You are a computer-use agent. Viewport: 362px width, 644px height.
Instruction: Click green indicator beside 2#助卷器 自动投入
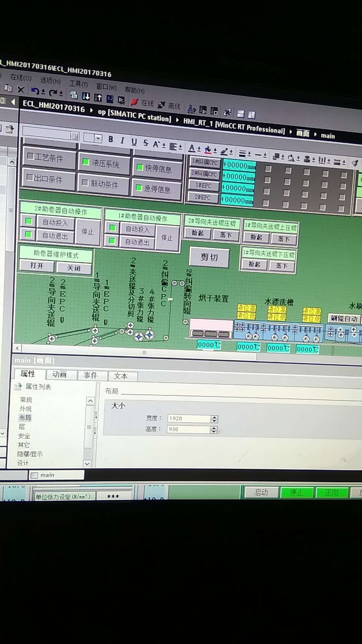point(28,221)
